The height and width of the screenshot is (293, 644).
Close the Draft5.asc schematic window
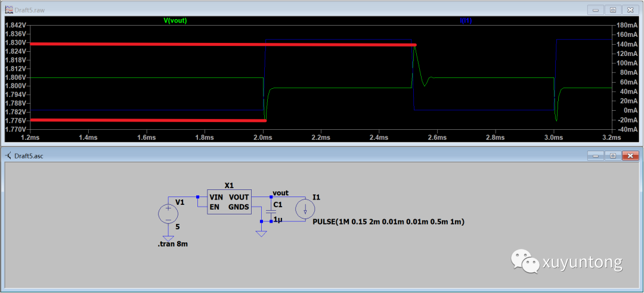click(x=630, y=155)
